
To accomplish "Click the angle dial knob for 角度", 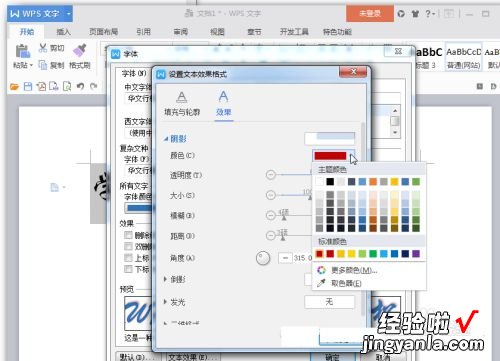I will 263,258.
